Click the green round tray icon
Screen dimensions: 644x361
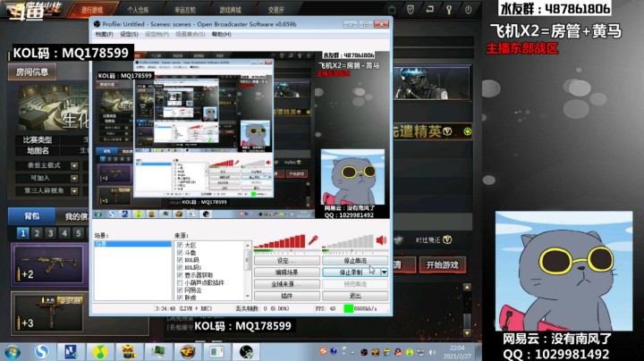(x=409, y=352)
